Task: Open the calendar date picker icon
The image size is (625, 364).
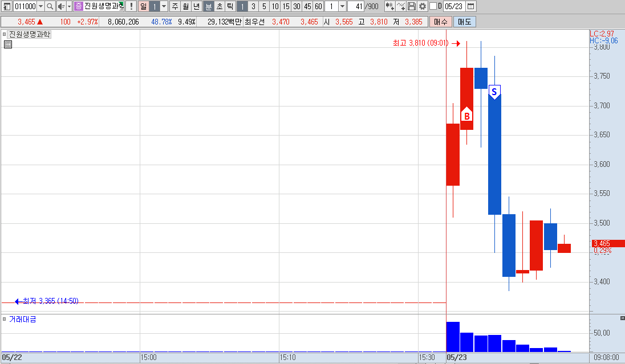Action: [x=470, y=6]
